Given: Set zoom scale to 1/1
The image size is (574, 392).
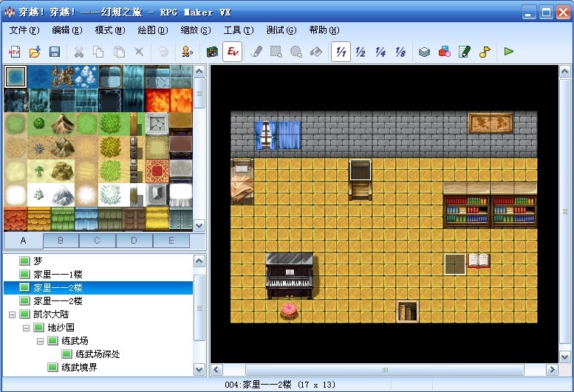Looking at the screenshot, I should pos(341,52).
